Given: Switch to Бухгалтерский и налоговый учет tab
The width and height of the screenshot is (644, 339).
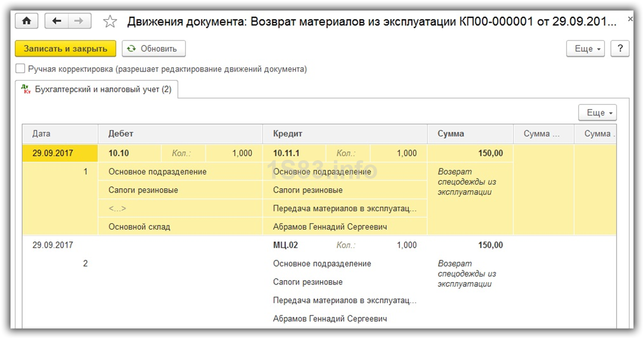Looking at the screenshot, I should (103, 90).
